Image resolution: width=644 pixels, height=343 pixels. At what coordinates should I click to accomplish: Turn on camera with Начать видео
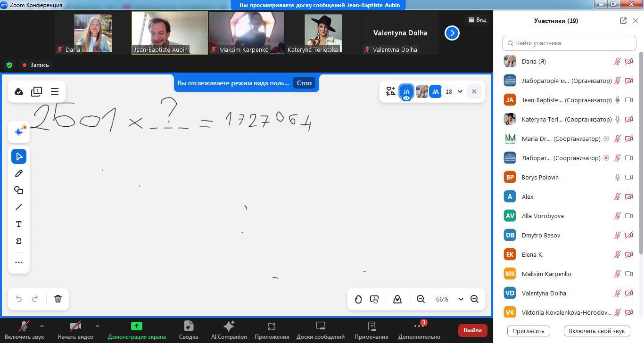click(x=75, y=330)
